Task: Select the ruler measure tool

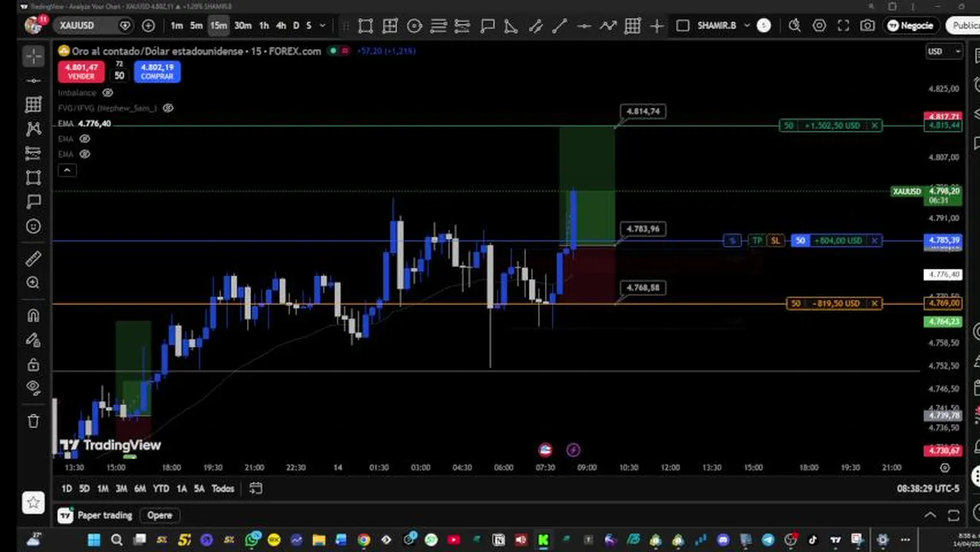Action: click(x=33, y=259)
